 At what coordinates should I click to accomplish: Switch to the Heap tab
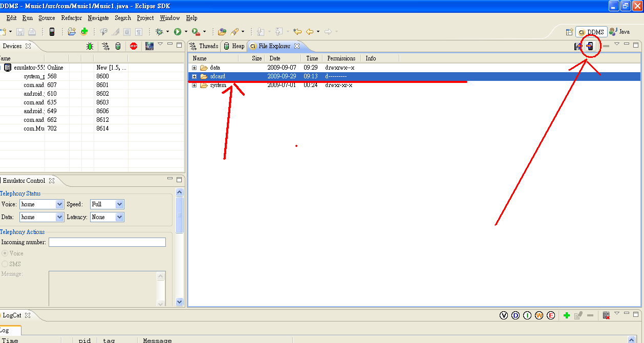pyautogui.click(x=234, y=46)
